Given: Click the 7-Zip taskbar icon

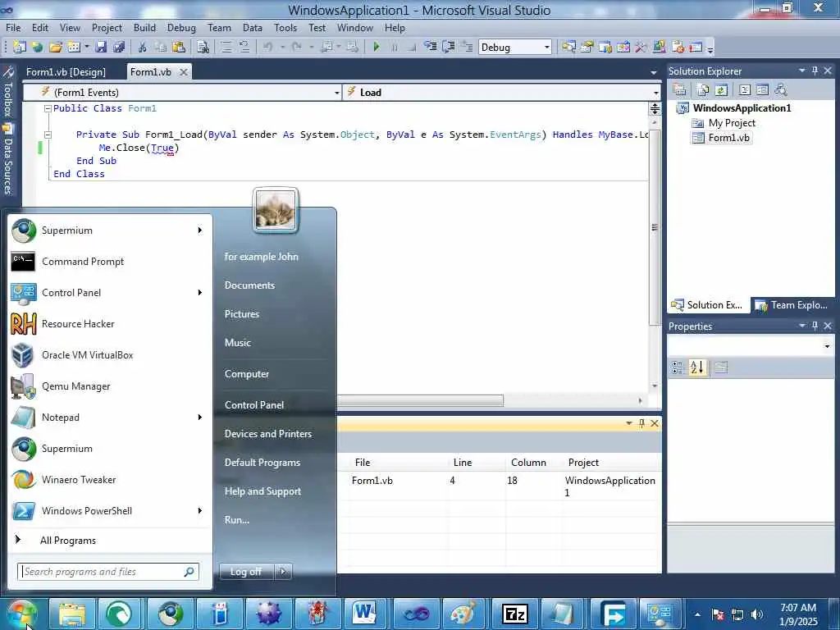Looking at the screenshot, I should (514, 614).
